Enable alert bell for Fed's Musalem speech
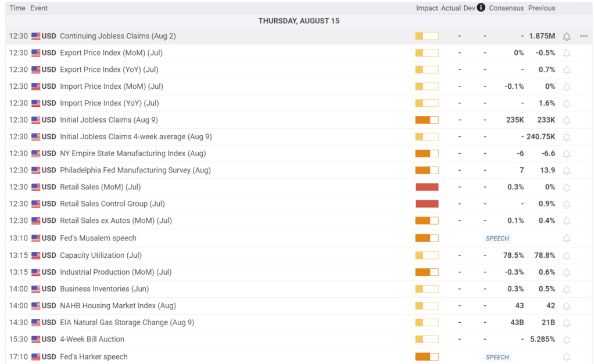Screen dimensions: 595x364 pyautogui.click(x=567, y=239)
